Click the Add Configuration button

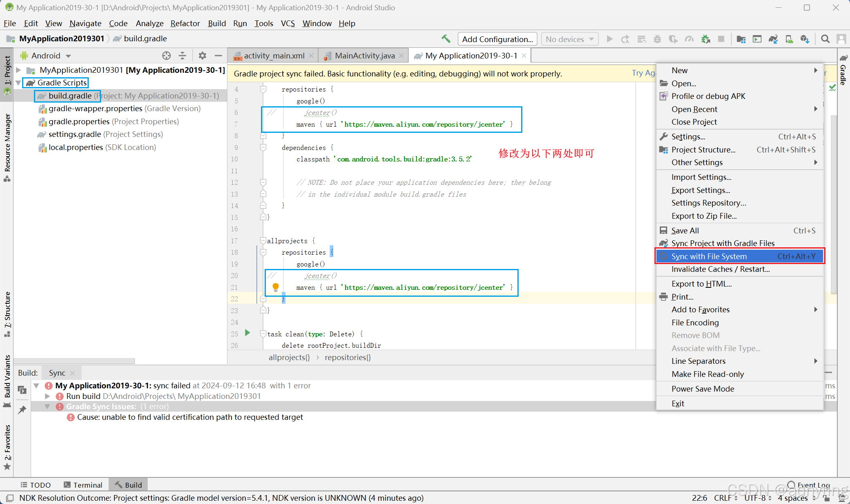[497, 39]
